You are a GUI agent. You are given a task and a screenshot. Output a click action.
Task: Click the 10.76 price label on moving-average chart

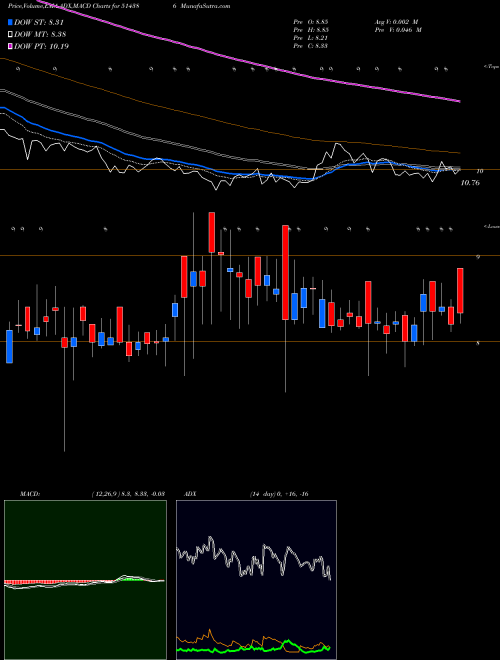point(470,183)
